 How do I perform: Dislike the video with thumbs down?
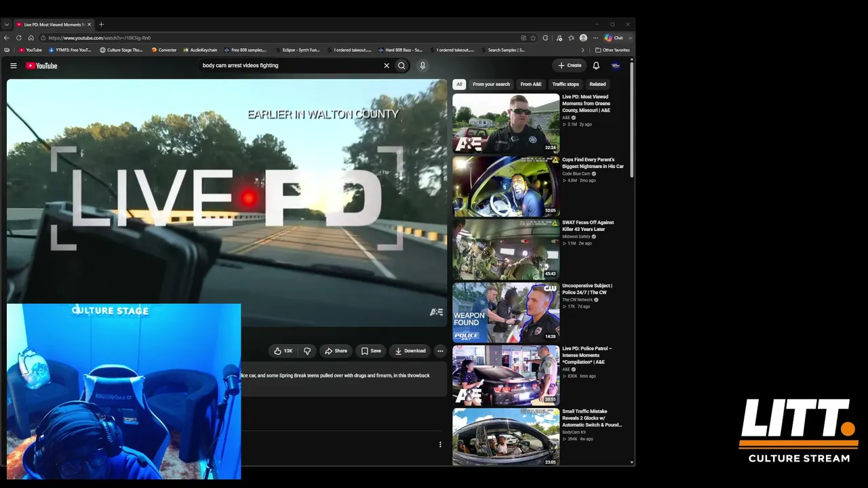pos(307,351)
